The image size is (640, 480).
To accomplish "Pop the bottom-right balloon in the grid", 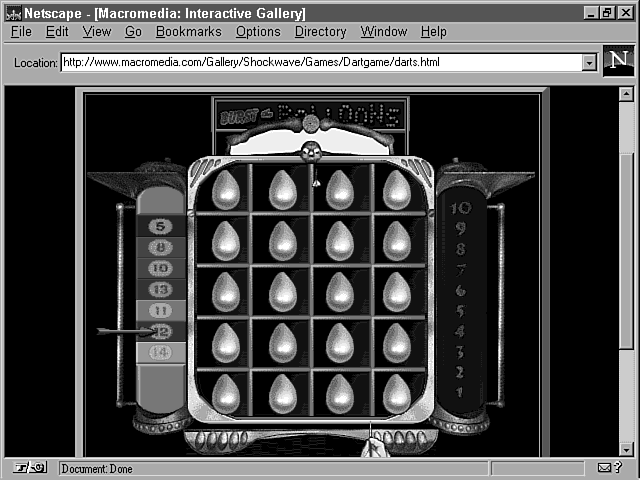I will tap(397, 393).
